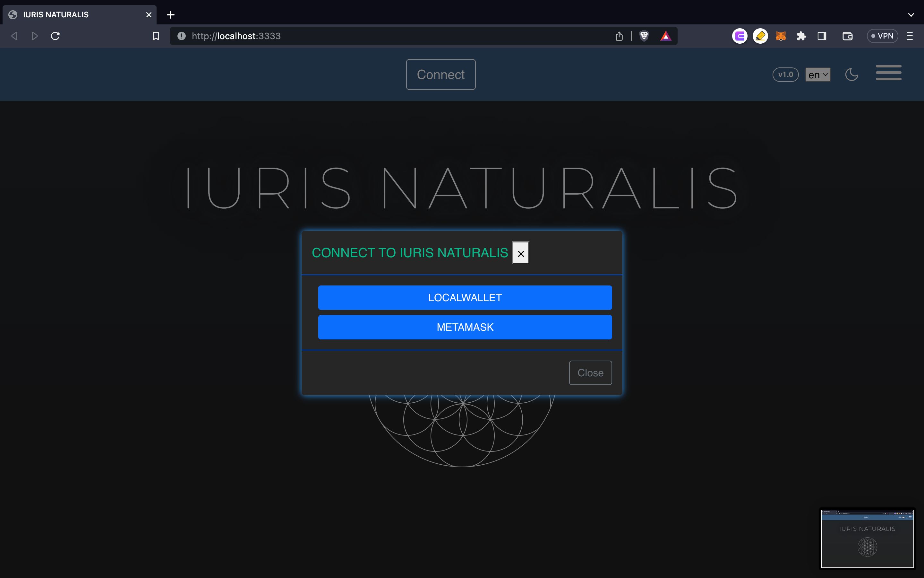This screenshot has height=578, width=924.
Task: Click the Connect button in the header
Action: click(x=441, y=74)
